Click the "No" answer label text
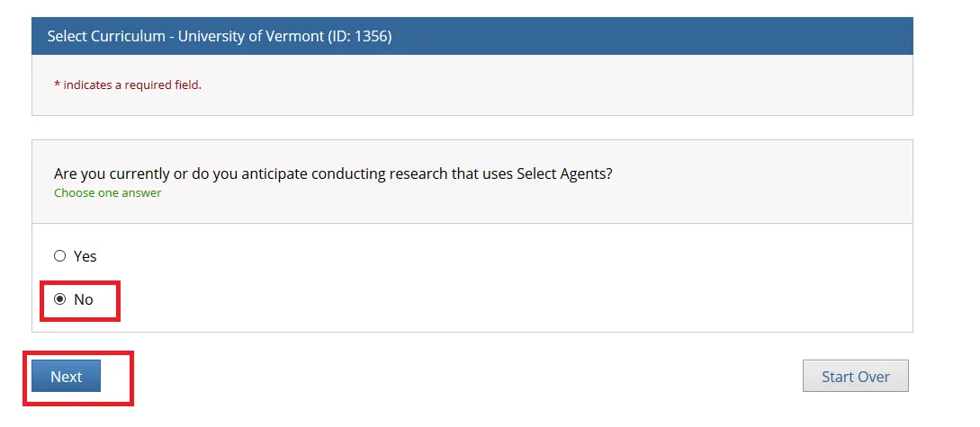Image resolution: width=980 pixels, height=427 pixels. 84,299
